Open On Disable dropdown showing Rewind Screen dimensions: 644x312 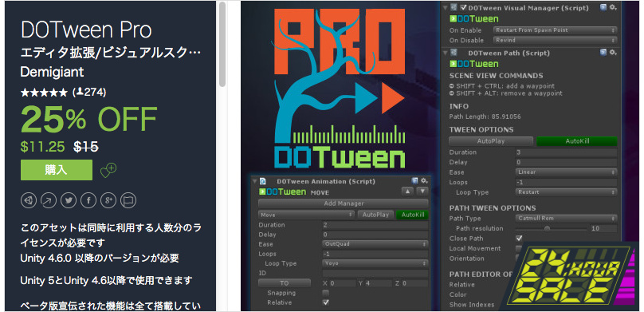pos(555,40)
